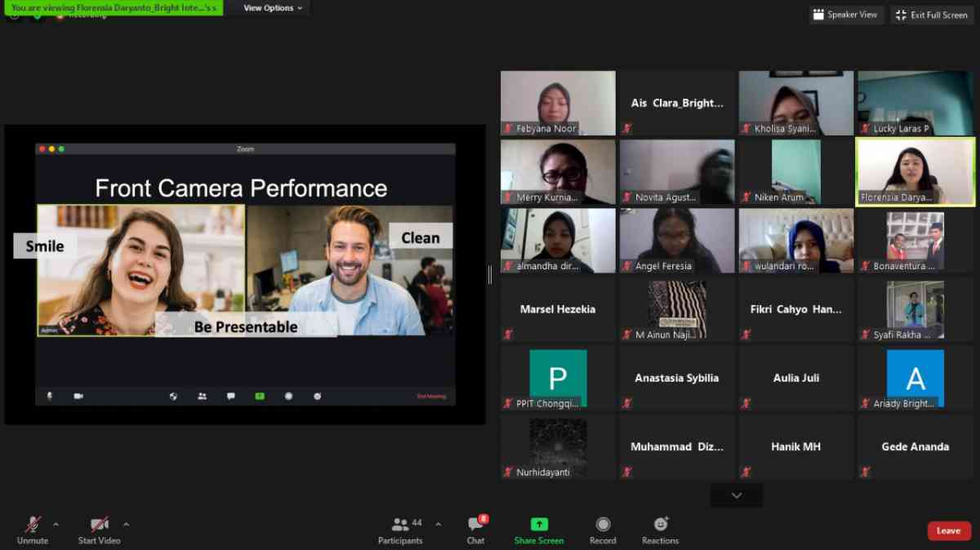Expand video options arrow beside Start Video
This screenshot has height=550, width=980.
tap(126, 524)
